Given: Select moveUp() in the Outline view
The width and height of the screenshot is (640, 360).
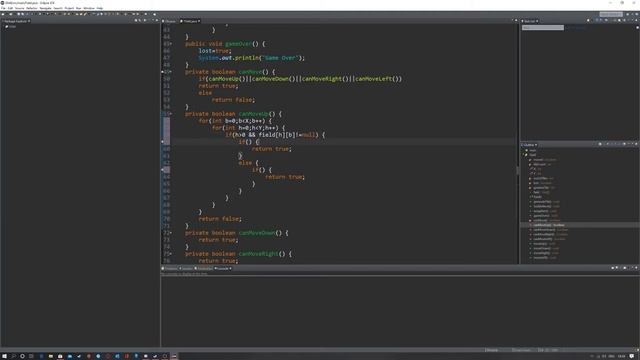Looking at the screenshot, I should coord(543,244).
